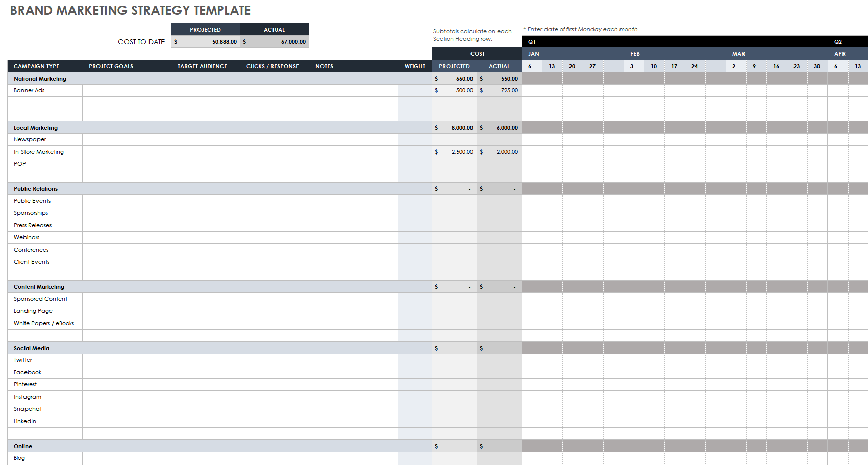Click Banner Ads projected cost 500.00
This screenshot has height=465, width=868.
point(454,90)
